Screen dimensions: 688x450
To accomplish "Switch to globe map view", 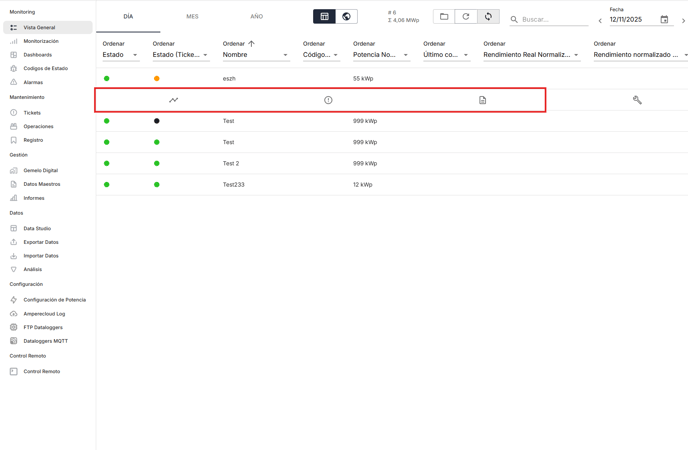I will [346, 17].
